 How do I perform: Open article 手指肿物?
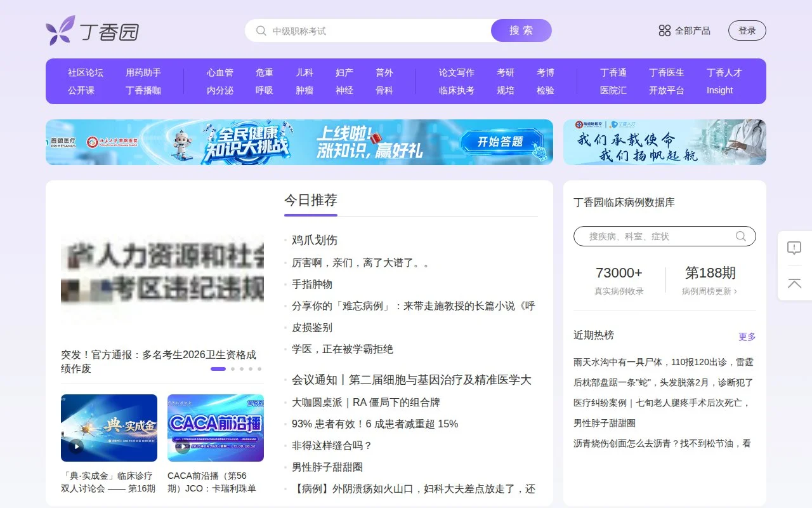coord(312,284)
